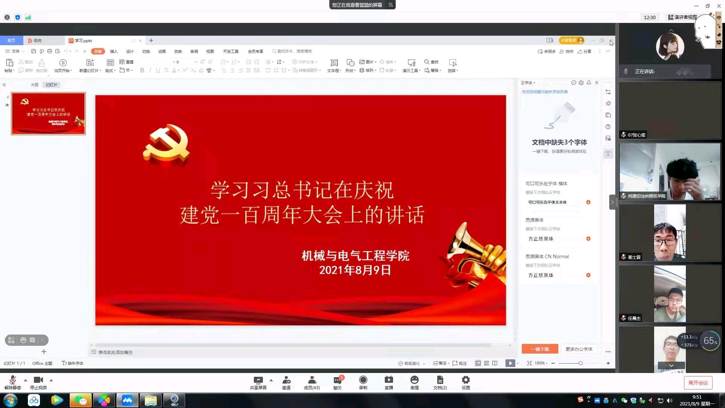This screenshot has height=408, width=725.
Task: Click Leave Meeting button
Action: 698,383
